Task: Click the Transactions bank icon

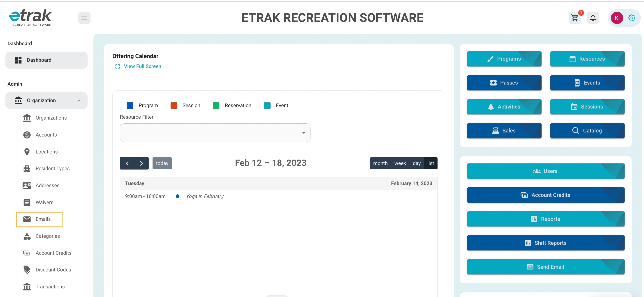Action: (x=27, y=287)
